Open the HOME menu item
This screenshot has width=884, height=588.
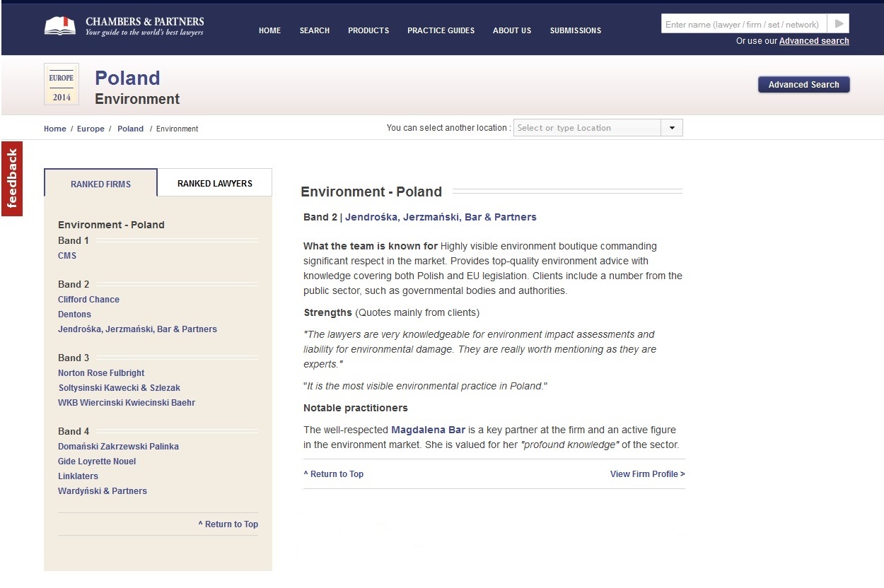coord(269,30)
